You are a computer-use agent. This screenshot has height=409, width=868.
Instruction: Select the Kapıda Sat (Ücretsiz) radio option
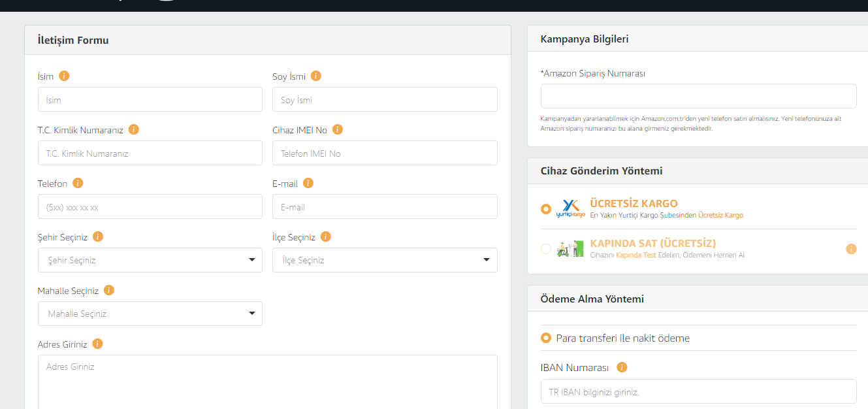pyautogui.click(x=546, y=249)
